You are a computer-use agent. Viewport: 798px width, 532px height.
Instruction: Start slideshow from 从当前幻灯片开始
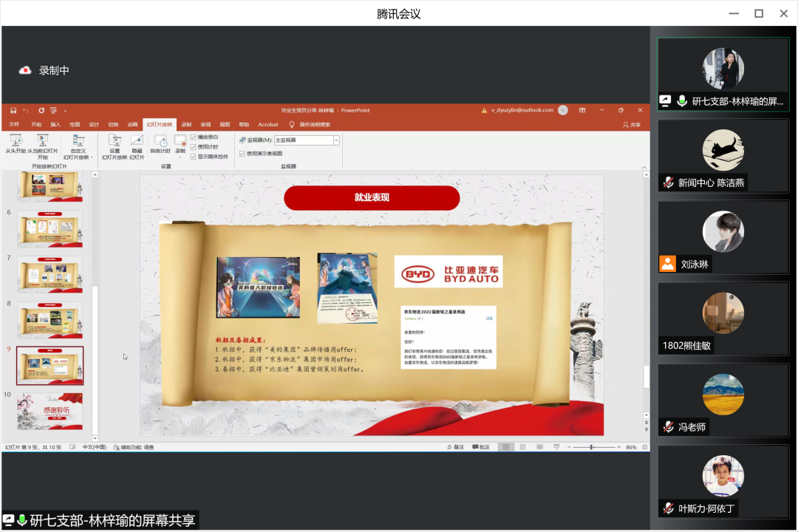(x=43, y=146)
